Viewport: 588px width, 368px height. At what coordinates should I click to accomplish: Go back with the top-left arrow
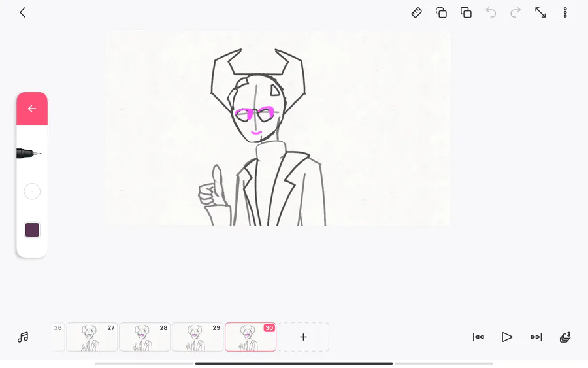point(22,12)
